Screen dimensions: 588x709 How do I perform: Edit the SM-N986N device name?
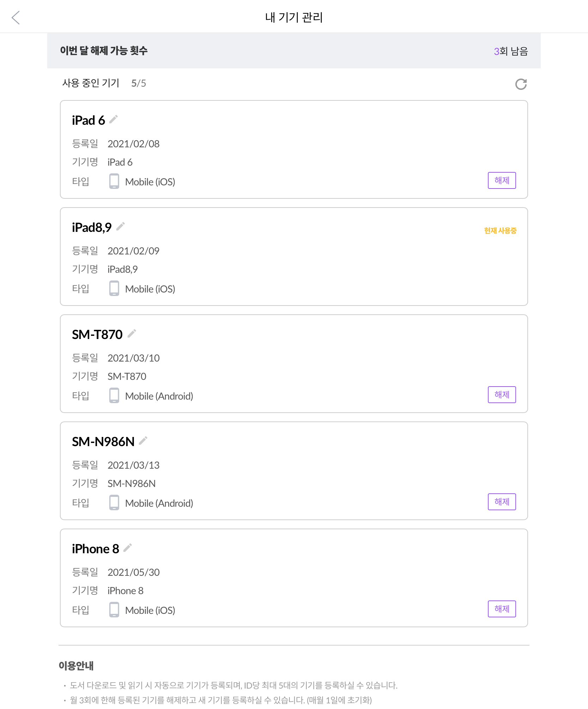(143, 441)
